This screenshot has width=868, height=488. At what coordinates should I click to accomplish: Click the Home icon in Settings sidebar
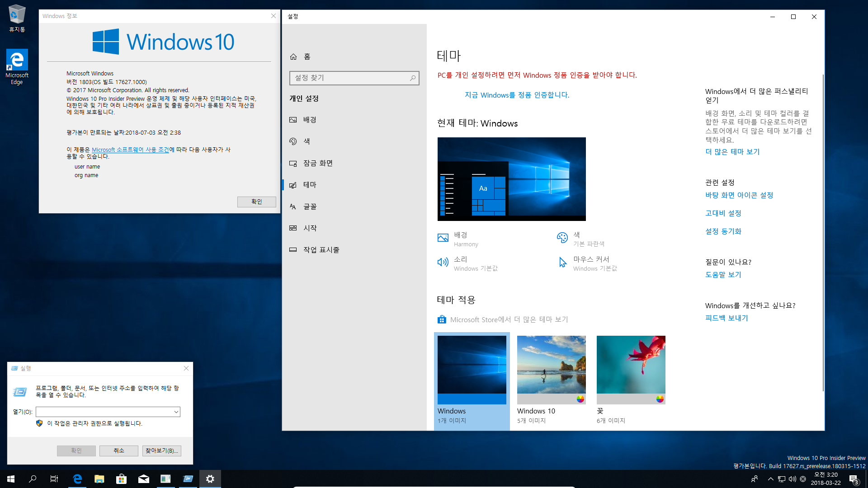click(x=293, y=56)
